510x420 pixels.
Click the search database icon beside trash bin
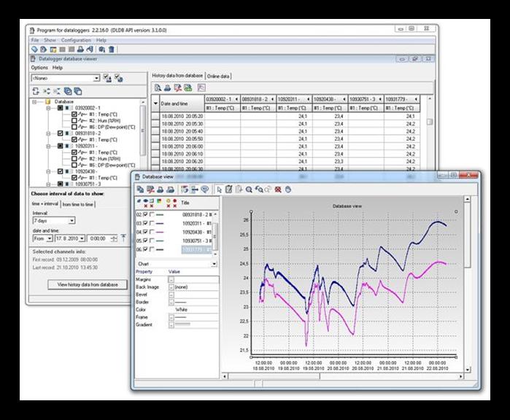(x=102, y=50)
